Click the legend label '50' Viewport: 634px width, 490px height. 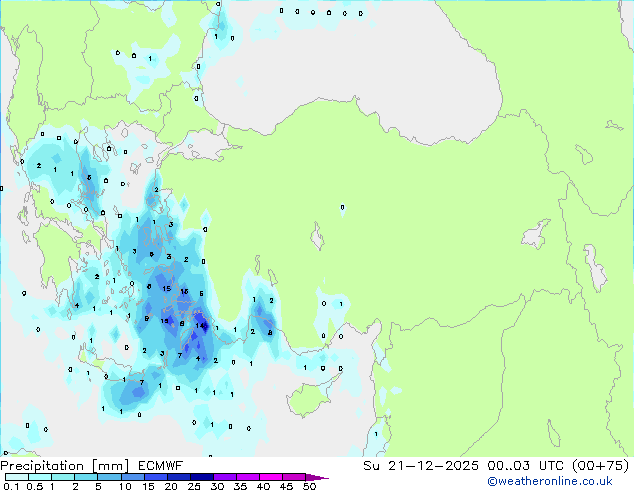[x=309, y=486]
